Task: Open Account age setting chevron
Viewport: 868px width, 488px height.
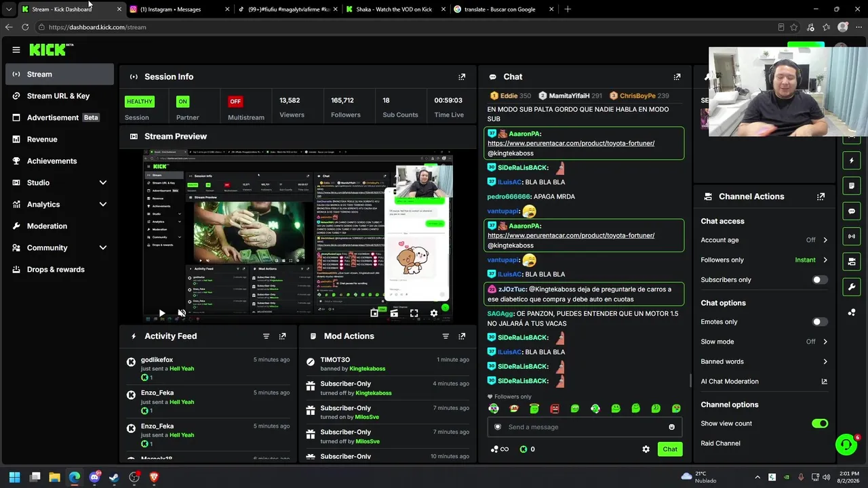Action: 825,240
